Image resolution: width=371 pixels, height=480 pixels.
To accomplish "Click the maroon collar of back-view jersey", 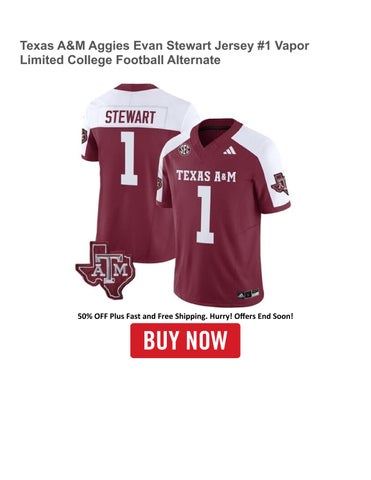I will [x=136, y=87].
